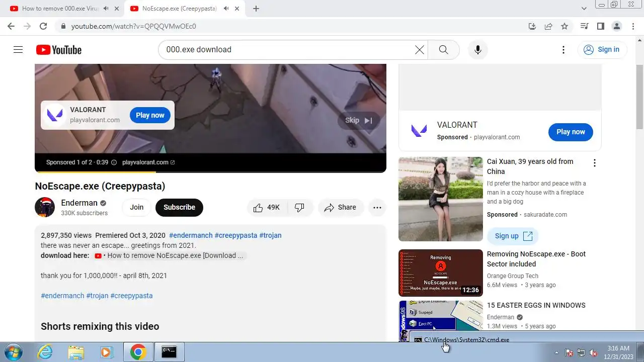Click volume speaker icon in system tray
The image size is (644, 362).
[x=593, y=352]
